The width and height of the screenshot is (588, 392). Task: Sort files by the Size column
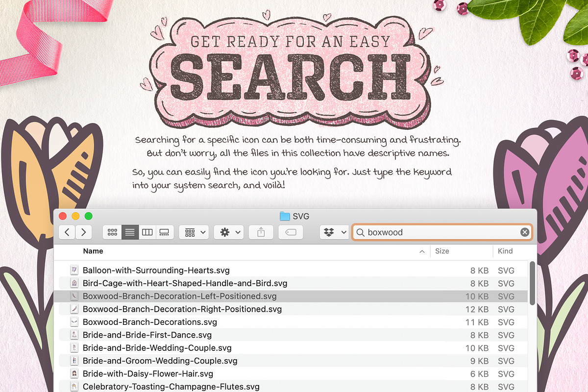(x=442, y=251)
